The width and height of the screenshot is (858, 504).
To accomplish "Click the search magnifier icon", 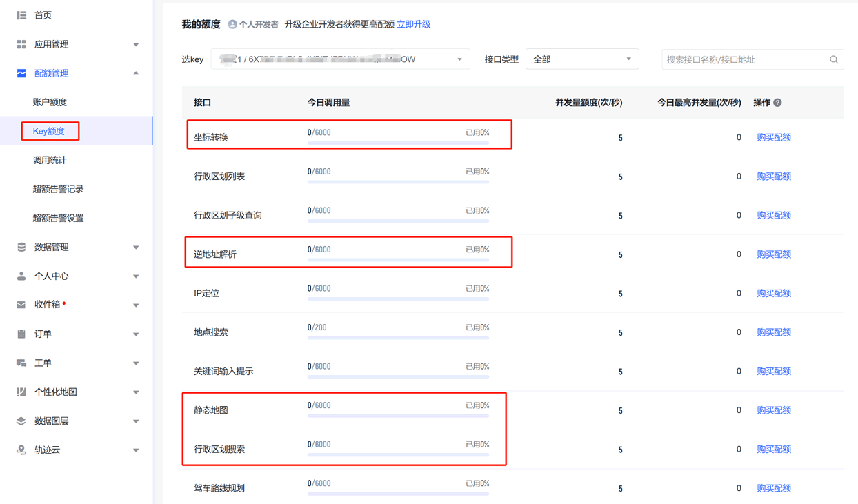I will click(x=833, y=60).
